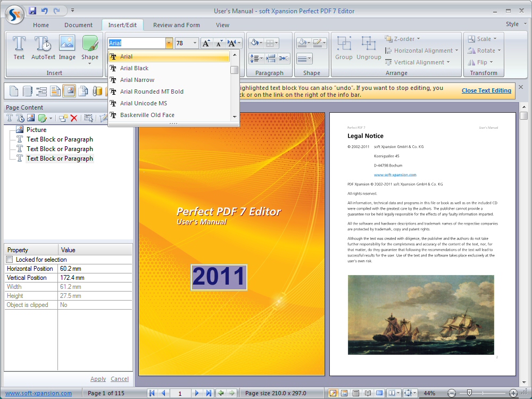Screen dimensions: 532x399
Task: Insert AutoText from the ribbon
Action: pyautogui.click(x=43, y=48)
